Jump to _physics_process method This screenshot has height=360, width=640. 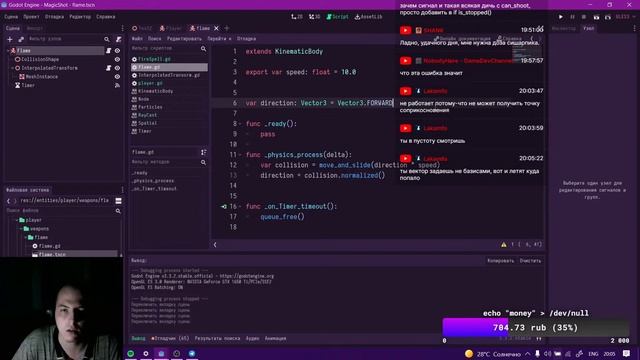click(x=153, y=181)
